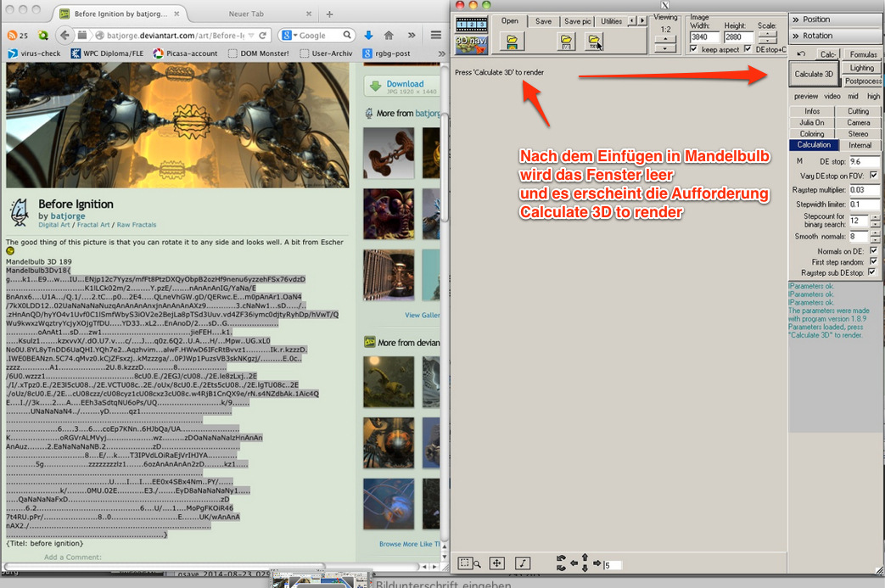Image resolution: width=885 pixels, height=588 pixels.
Task: Click the undo arrow next to Calc-
Action: (801, 54)
